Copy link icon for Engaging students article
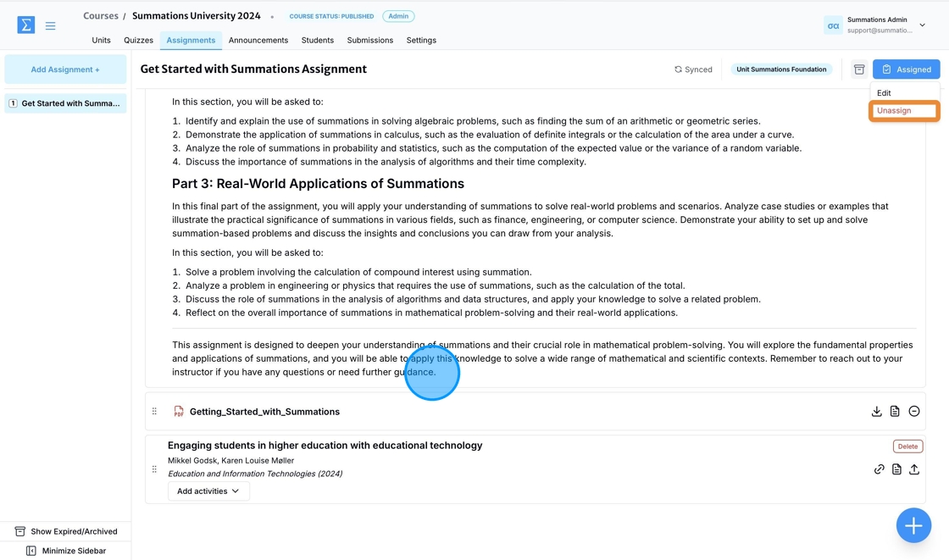 click(879, 469)
